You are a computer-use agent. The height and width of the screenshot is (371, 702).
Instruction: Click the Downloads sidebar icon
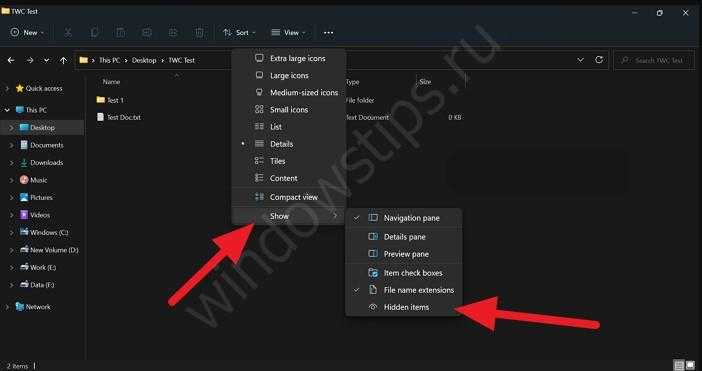point(24,162)
